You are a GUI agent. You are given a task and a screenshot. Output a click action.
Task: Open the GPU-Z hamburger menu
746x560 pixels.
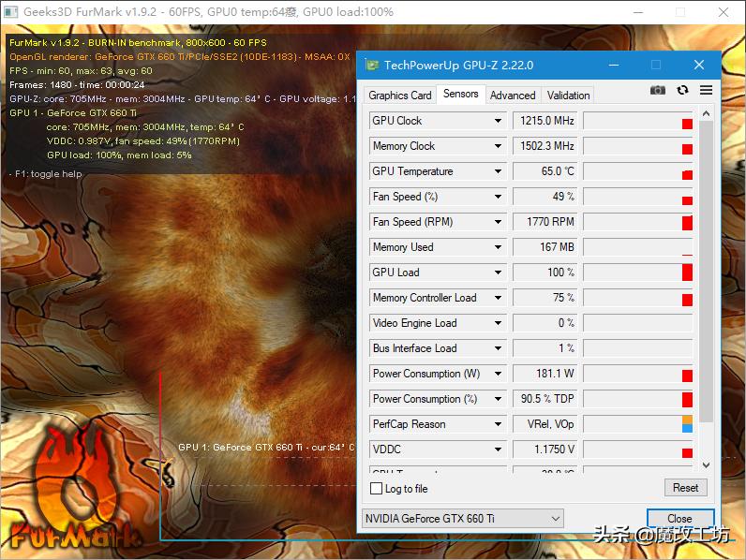click(x=706, y=90)
